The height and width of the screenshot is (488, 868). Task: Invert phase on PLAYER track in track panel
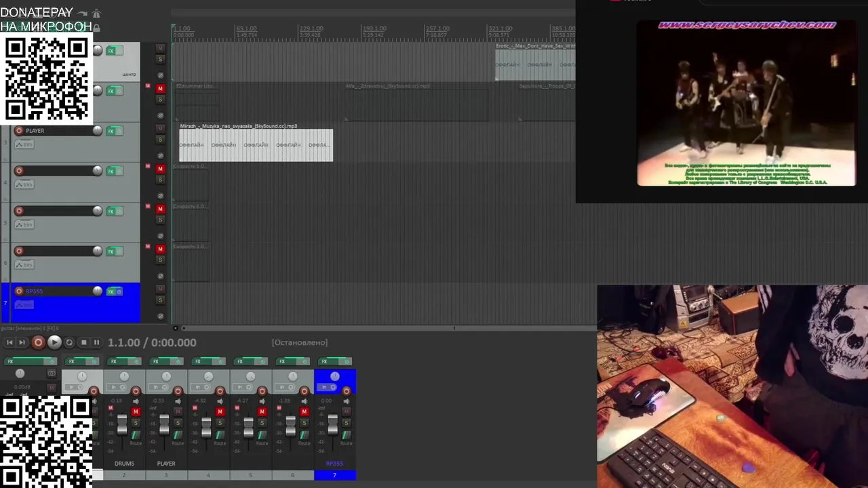(161, 155)
